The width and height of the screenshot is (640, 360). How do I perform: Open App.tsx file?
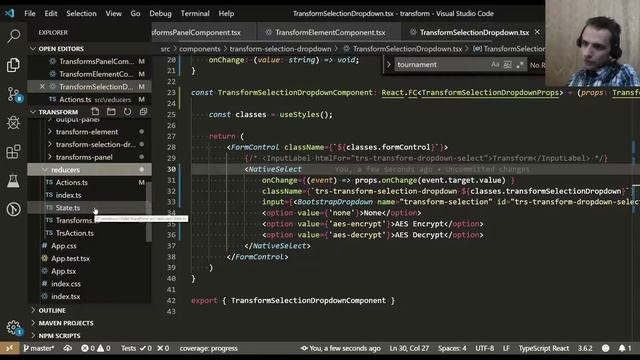(x=63, y=271)
